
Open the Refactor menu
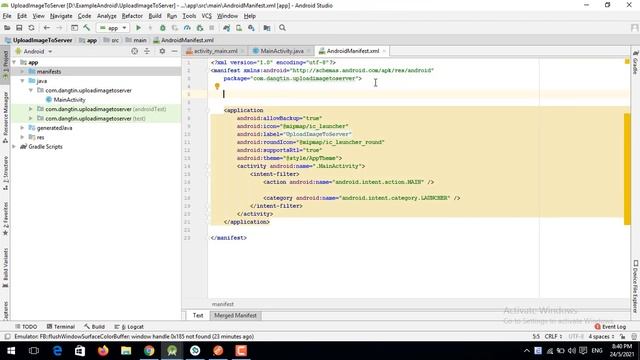[132, 16]
